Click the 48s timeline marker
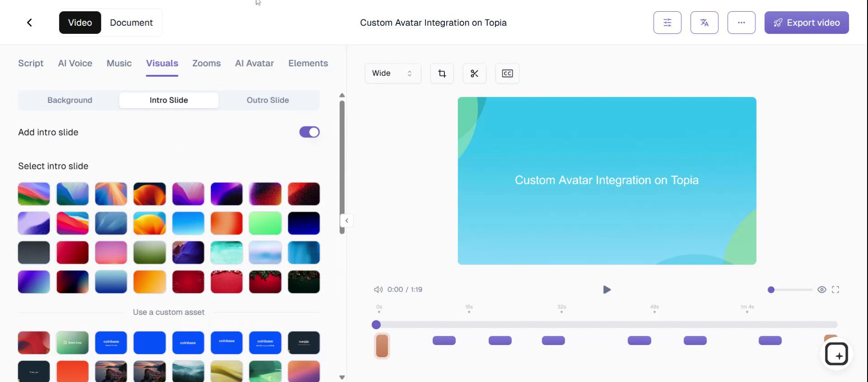The height and width of the screenshot is (382, 868). tap(654, 308)
